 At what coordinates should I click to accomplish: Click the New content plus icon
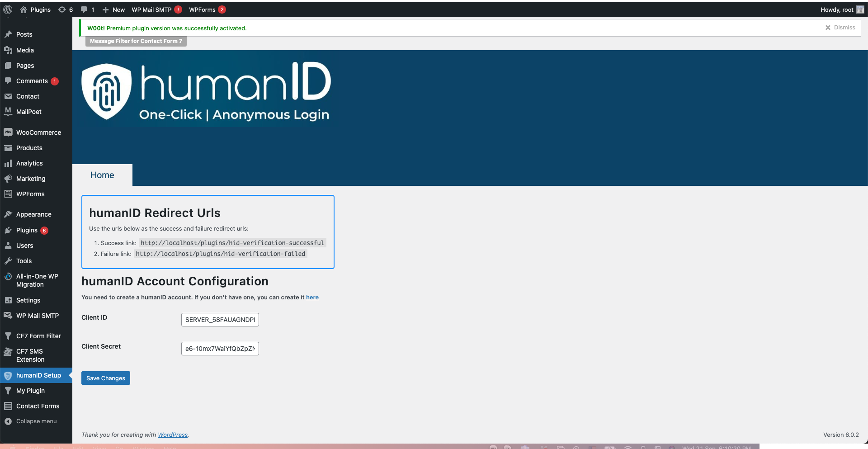tap(105, 9)
